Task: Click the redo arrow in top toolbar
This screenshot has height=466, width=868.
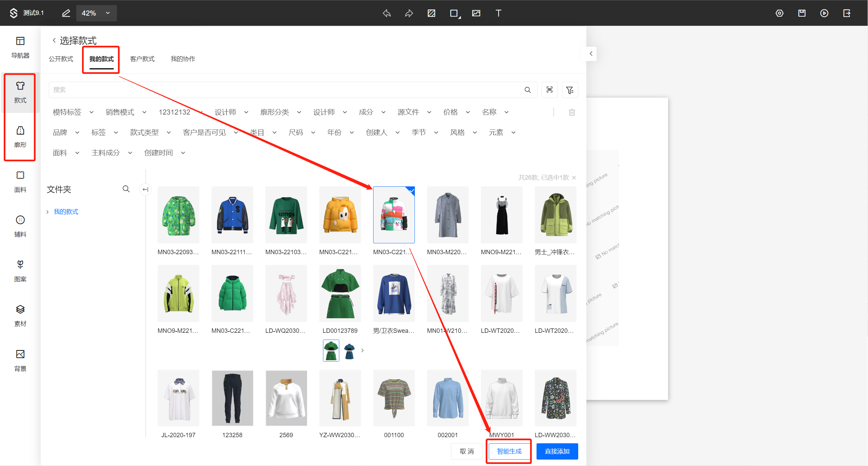Action: (409, 13)
